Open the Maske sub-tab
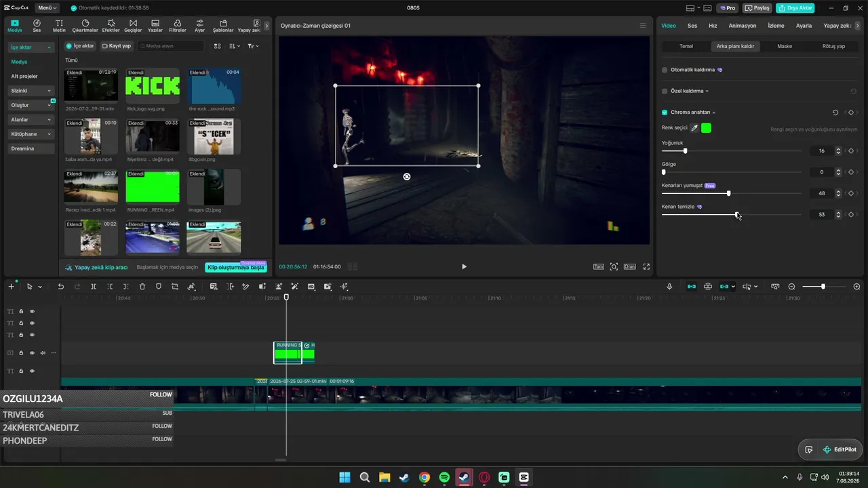Image resolution: width=868 pixels, height=488 pixels. pyautogui.click(x=785, y=46)
